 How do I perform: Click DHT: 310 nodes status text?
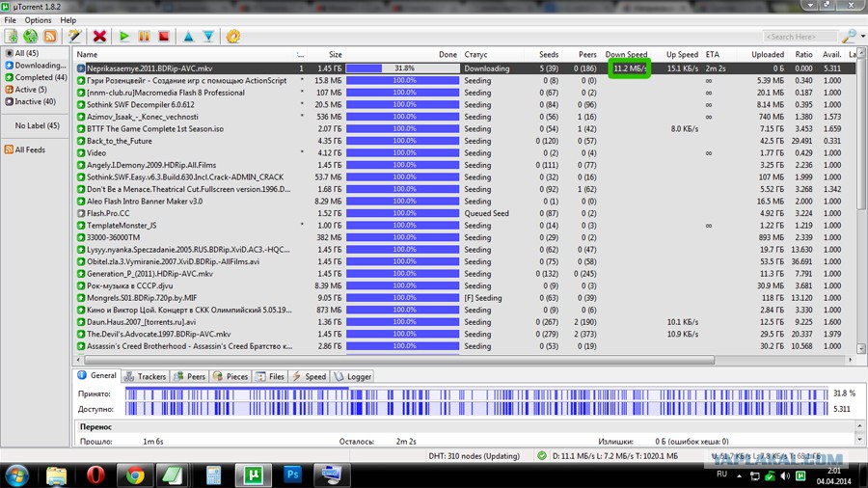[474, 456]
